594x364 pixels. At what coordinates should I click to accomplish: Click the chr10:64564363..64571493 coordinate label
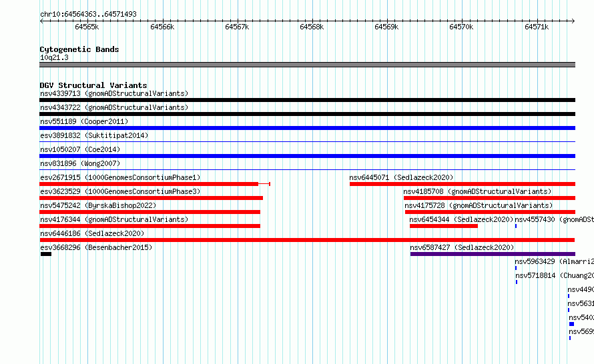(x=88, y=14)
